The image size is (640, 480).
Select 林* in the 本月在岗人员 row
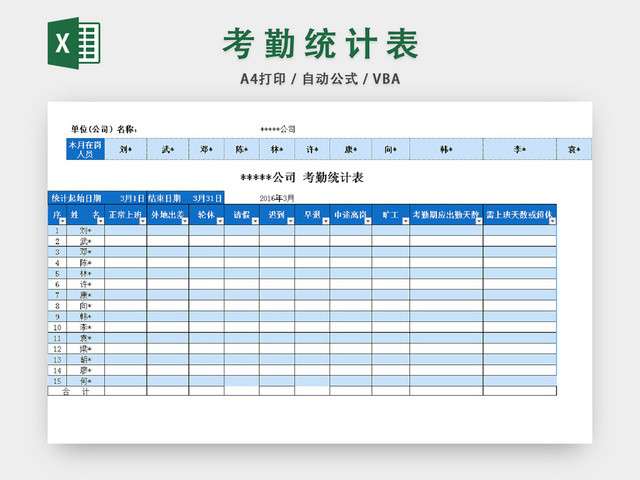point(277,149)
